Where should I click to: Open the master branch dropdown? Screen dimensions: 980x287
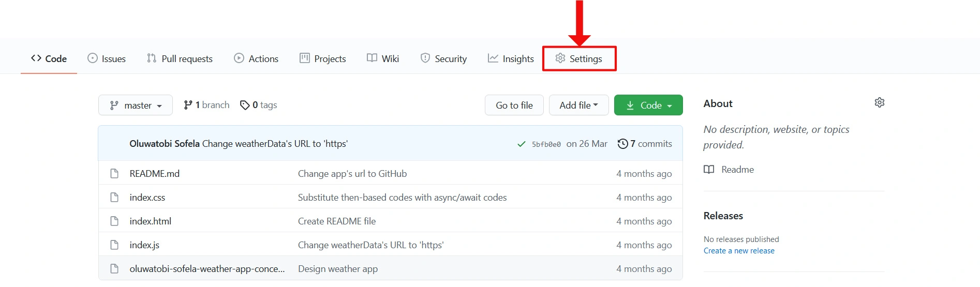pyautogui.click(x=136, y=105)
